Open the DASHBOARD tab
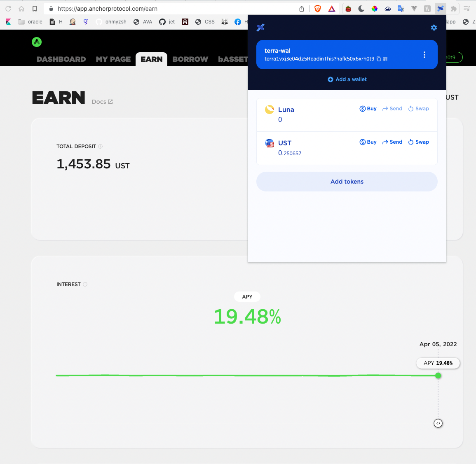This screenshot has width=476, height=464. 61,59
